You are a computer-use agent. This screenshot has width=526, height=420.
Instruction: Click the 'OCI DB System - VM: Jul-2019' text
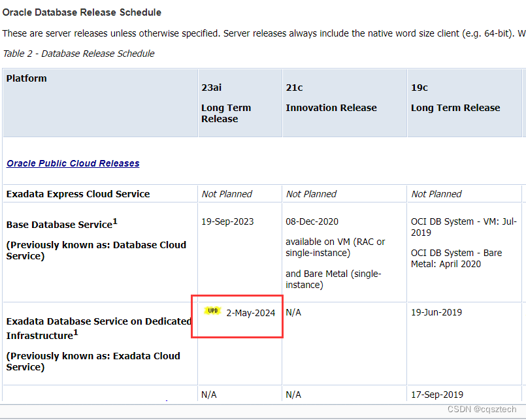point(464,227)
